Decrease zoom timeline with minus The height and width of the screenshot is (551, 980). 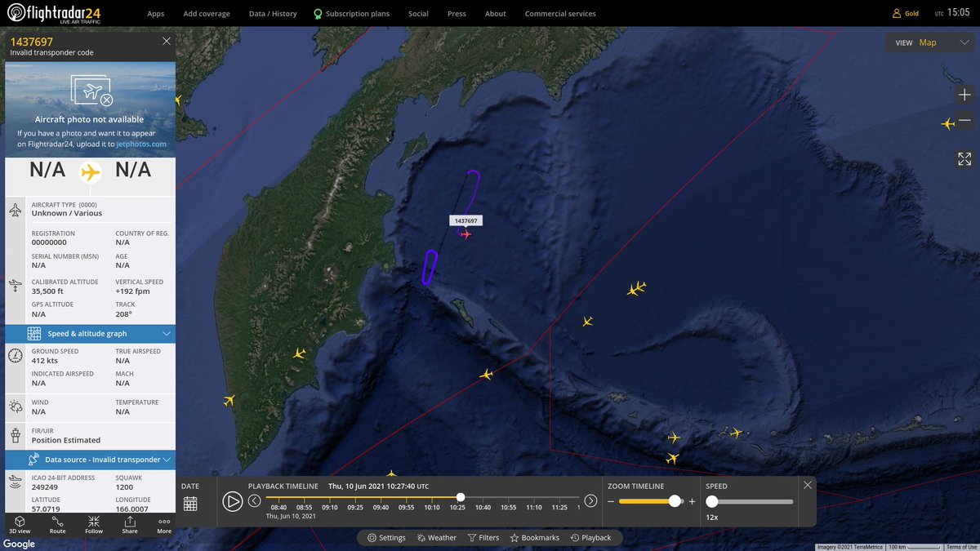click(611, 501)
